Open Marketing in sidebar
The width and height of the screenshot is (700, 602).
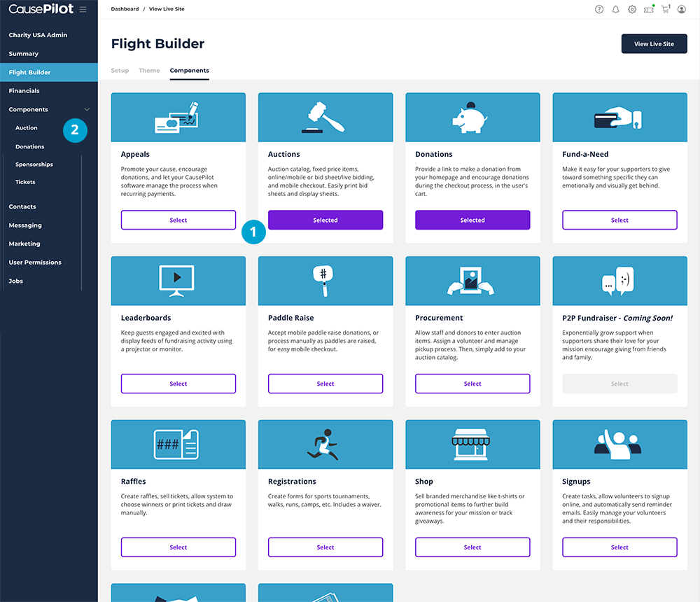point(24,244)
